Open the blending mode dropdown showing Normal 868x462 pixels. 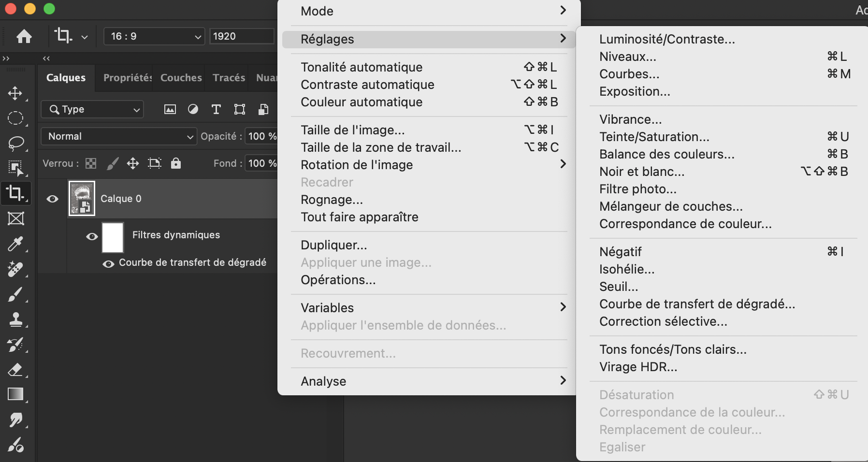pos(118,136)
